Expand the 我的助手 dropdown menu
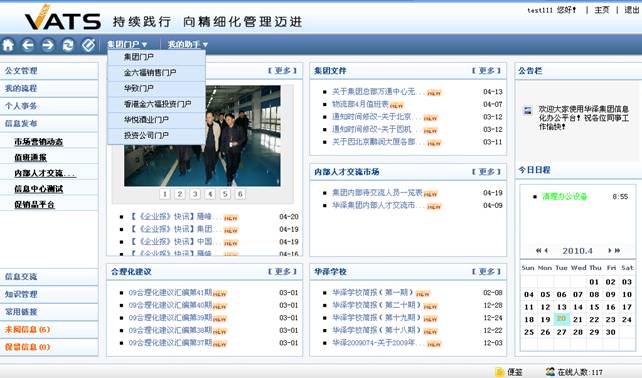 [x=188, y=44]
